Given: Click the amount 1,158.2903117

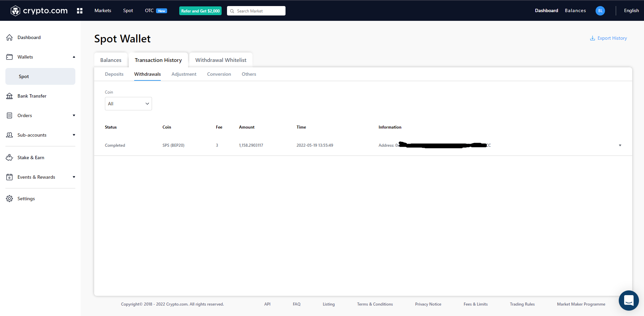Looking at the screenshot, I should click(251, 145).
